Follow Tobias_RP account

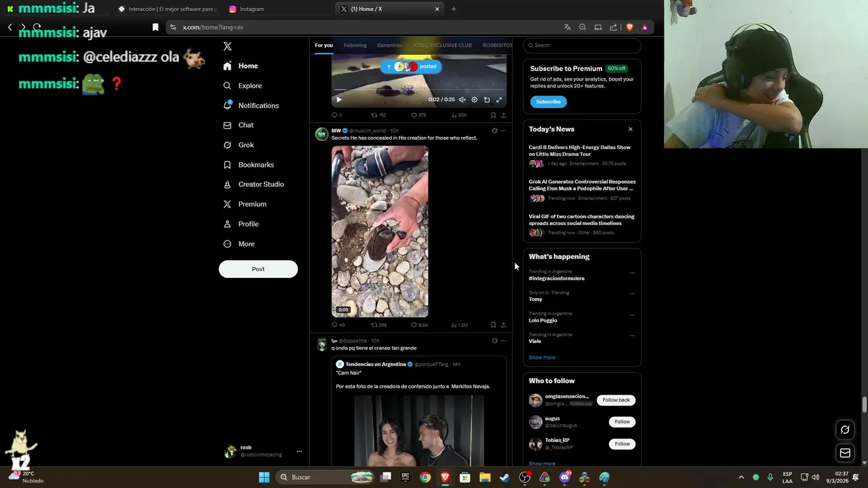(622, 444)
